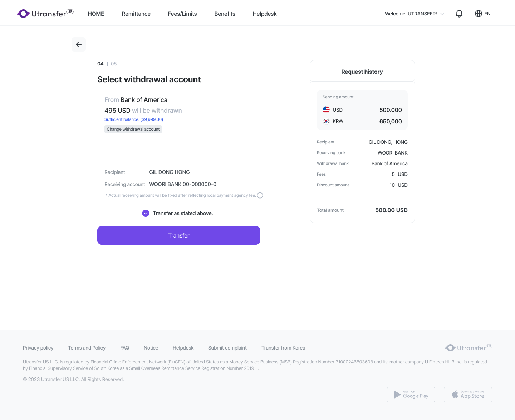The width and height of the screenshot is (515, 420).
Task: Open the Helpdesk footer link
Action: pyautogui.click(x=183, y=348)
